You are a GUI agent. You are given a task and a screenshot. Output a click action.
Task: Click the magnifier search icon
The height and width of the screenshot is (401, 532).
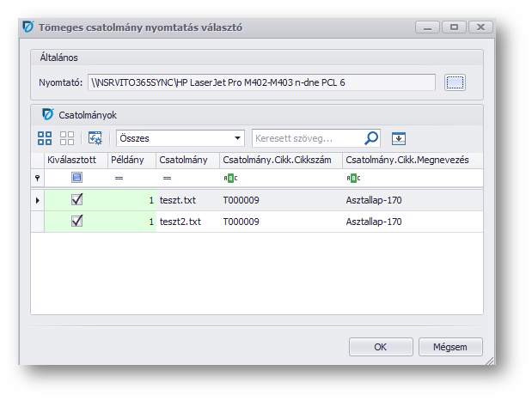(x=371, y=138)
